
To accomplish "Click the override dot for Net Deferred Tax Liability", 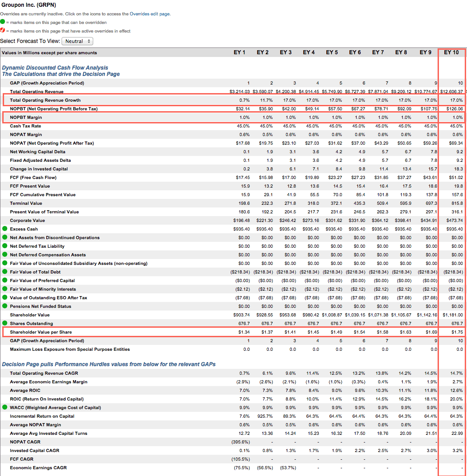I will pyautogui.click(x=5, y=246).
